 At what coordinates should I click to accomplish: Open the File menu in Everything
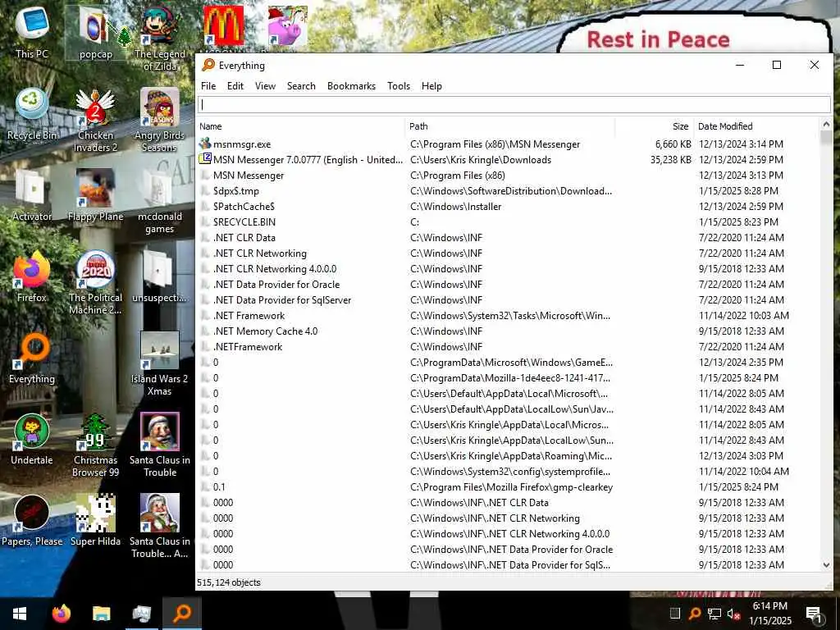click(x=208, y=85)
